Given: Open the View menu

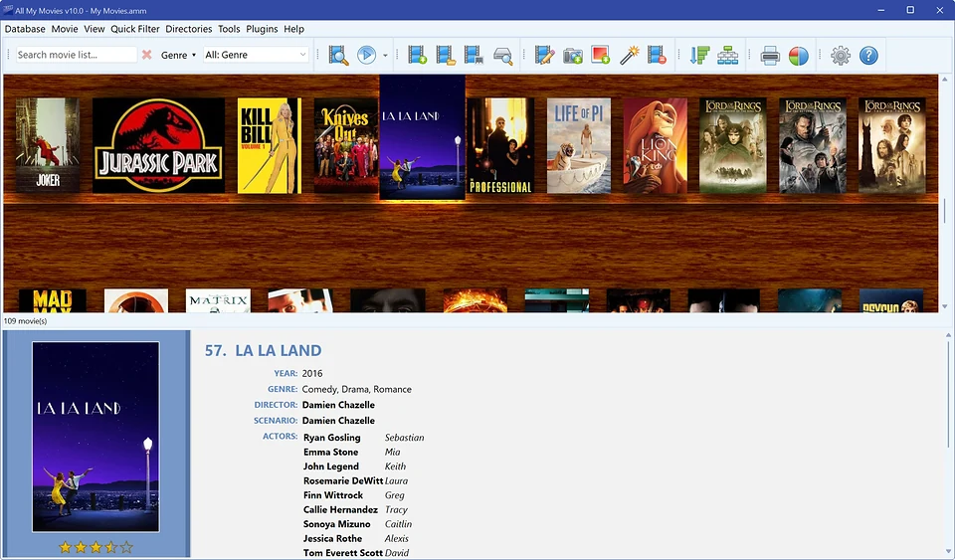Looking at the screenshot, I should pyautogui.click(x=95, y=29).
